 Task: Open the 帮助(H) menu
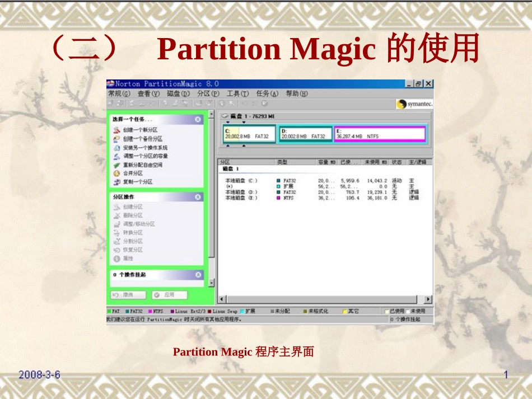pos(297,93)
